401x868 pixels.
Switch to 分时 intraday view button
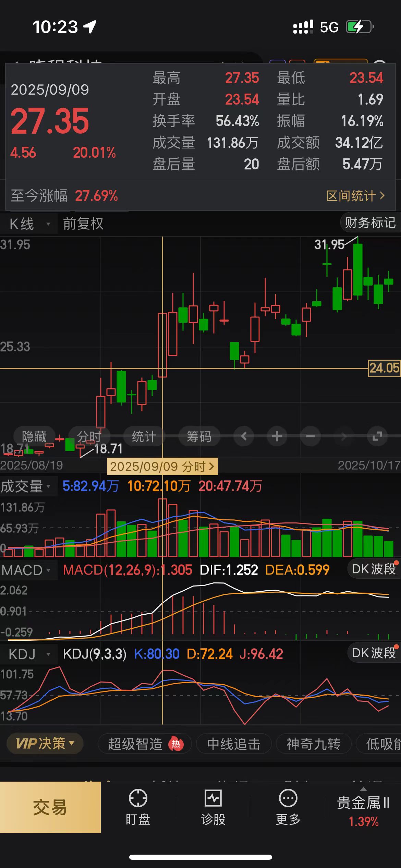tap(89, 436)
